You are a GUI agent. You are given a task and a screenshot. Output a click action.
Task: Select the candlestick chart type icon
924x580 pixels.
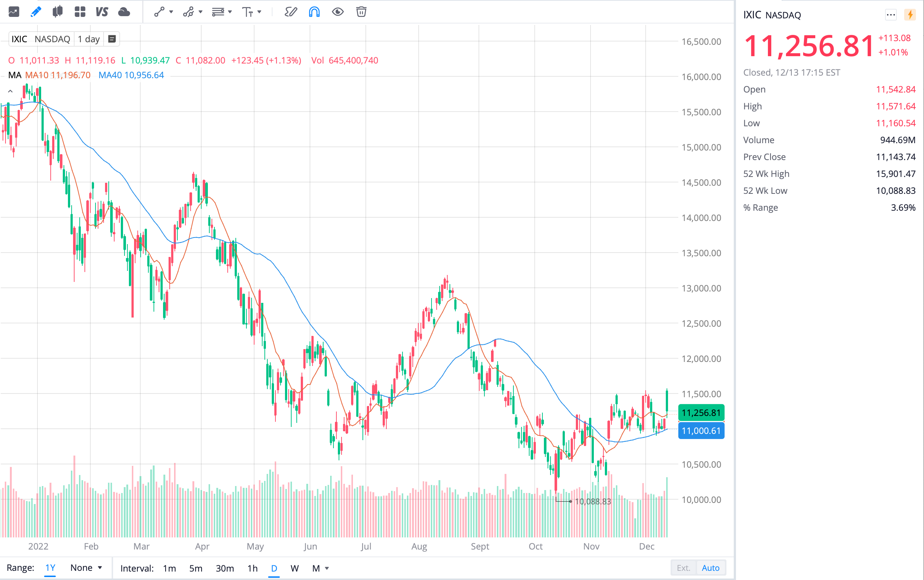(x=58, y=12)
